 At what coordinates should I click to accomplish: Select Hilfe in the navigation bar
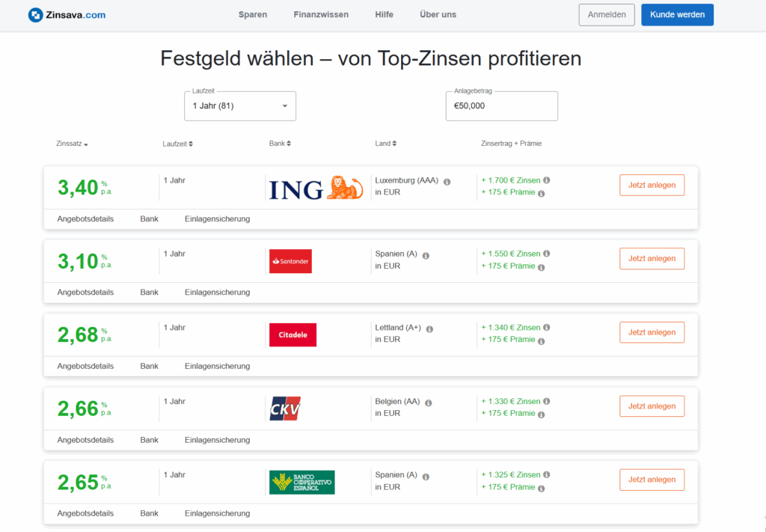point(384,14)
